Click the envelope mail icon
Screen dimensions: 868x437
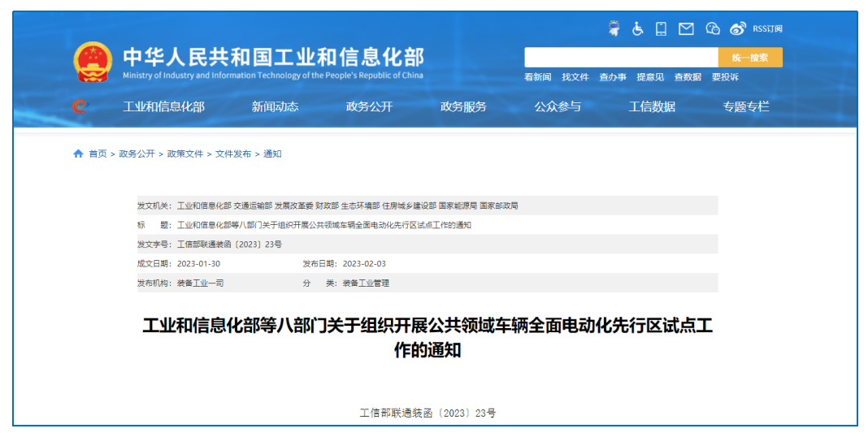[686, 28]
